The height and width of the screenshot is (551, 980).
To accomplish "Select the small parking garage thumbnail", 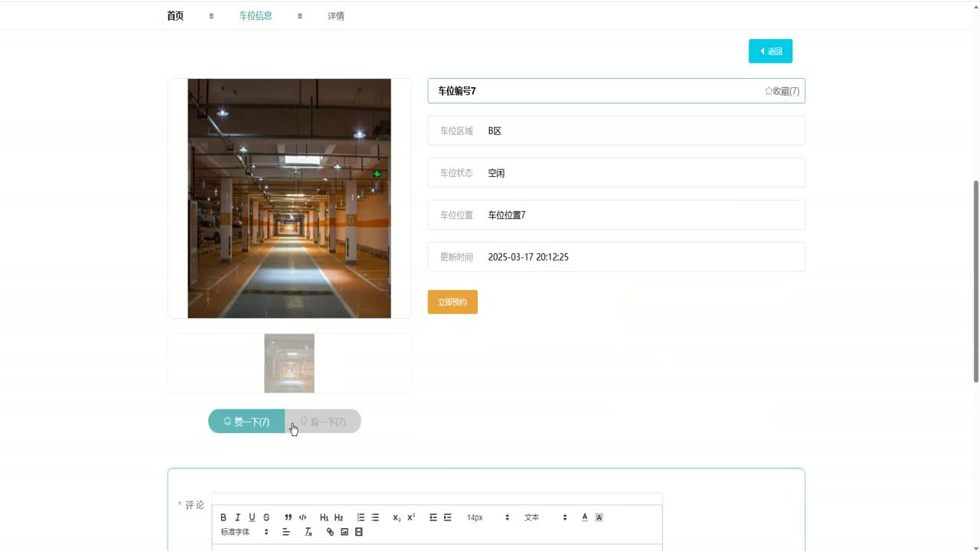I will (x=289, y=363).
